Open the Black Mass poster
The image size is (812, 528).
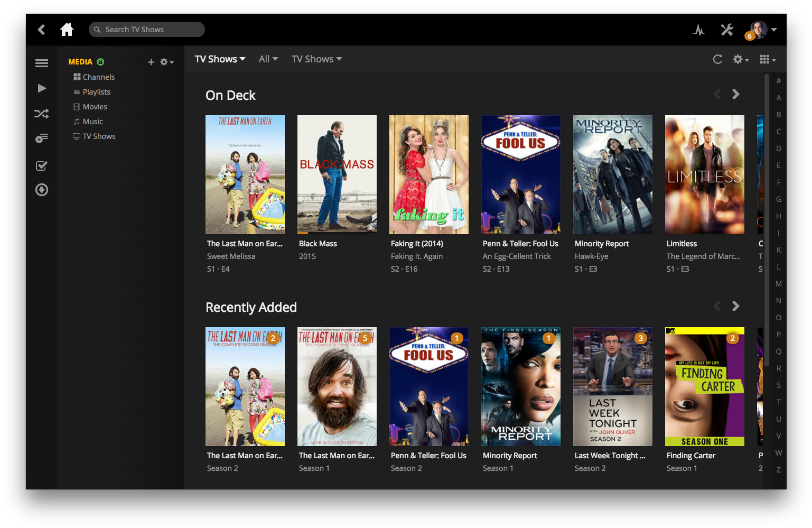tap(337, 174)
